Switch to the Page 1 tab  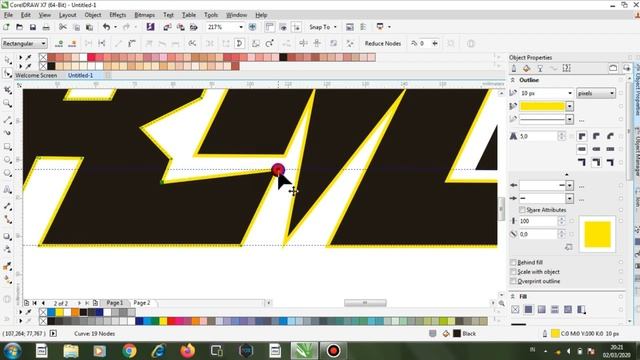tap(115, 303)
